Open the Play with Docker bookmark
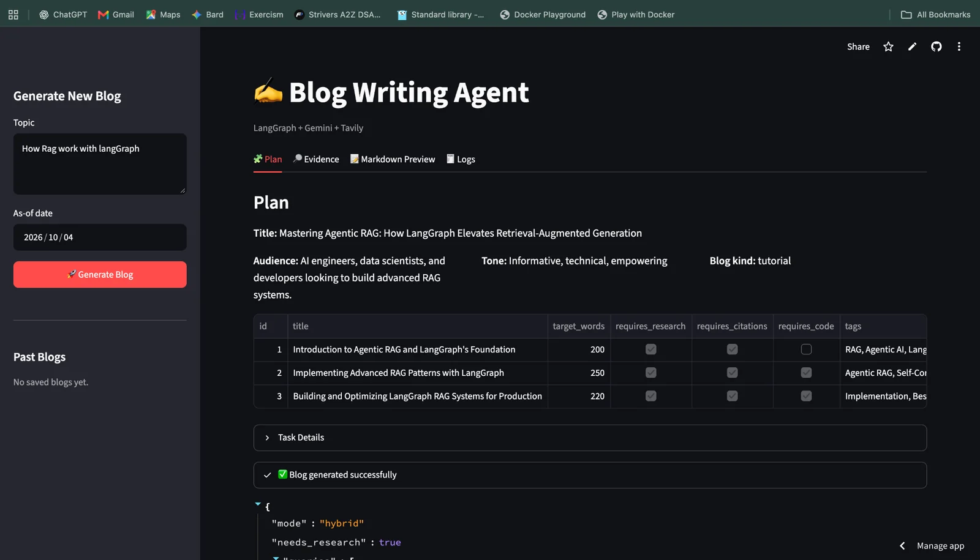This screenshot has width=980, height=560. (x=636, y=15)
